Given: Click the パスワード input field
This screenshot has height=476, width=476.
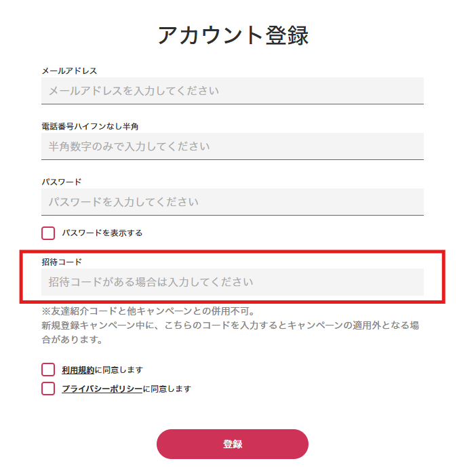Looking at the screenshot, I should 232,202.
